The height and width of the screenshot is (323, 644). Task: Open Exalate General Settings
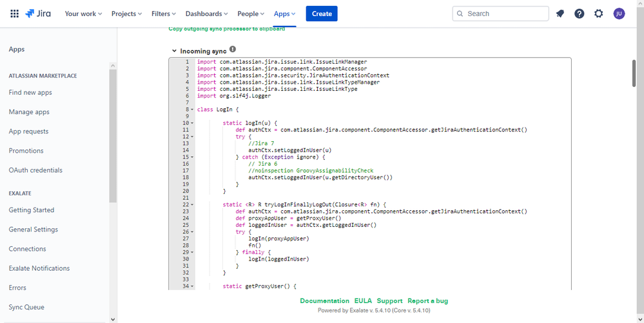pyautogui.click(x=34, y=230)
